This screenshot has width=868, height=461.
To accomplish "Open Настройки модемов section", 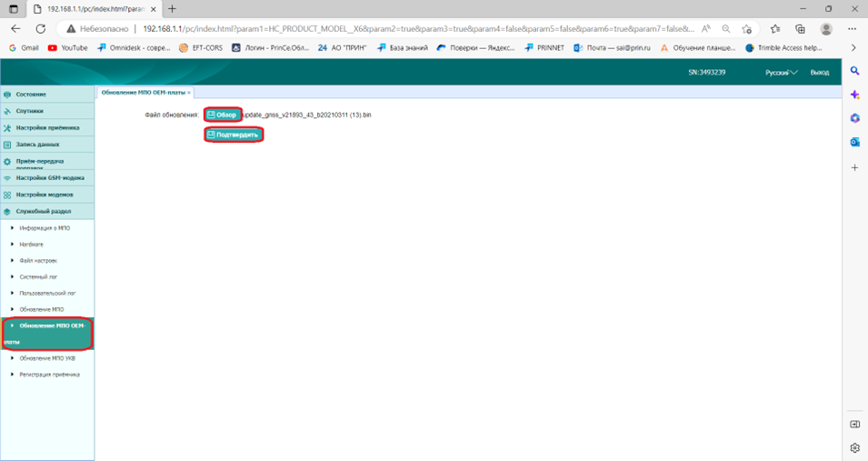I will [x=47, y=195].
